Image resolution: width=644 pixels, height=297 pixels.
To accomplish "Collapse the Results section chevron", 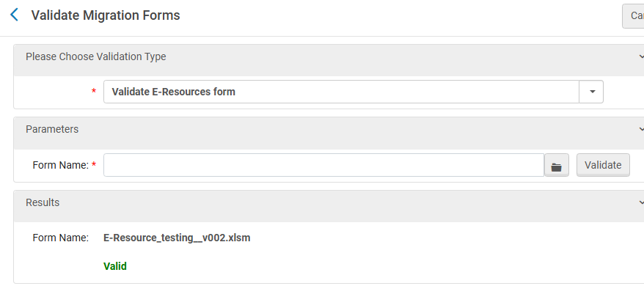I will (x=640, y=202).
